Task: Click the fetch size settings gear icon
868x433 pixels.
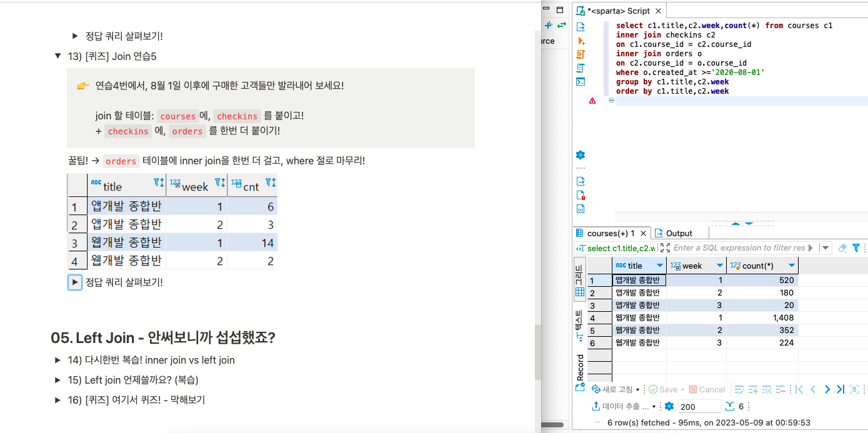Action: (669, 406)
